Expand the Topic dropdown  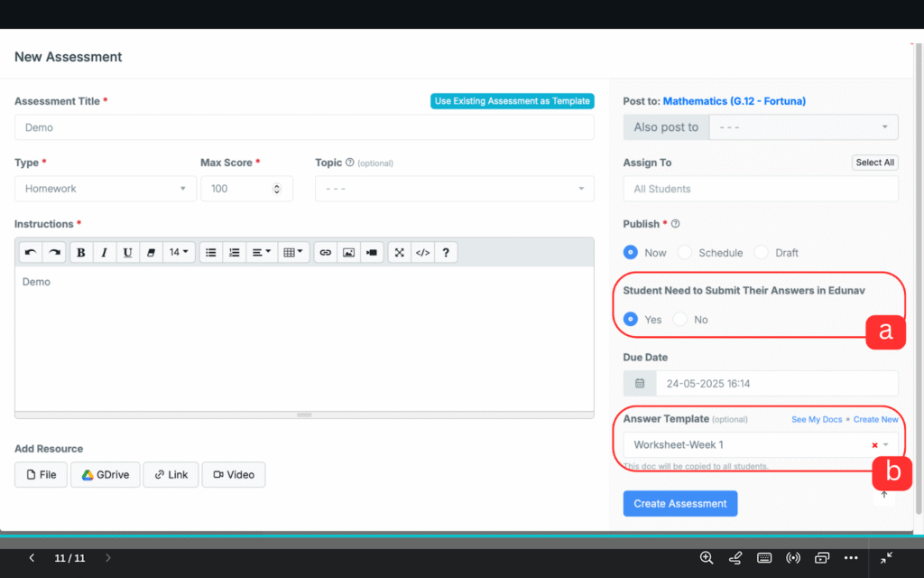[454, 189]
